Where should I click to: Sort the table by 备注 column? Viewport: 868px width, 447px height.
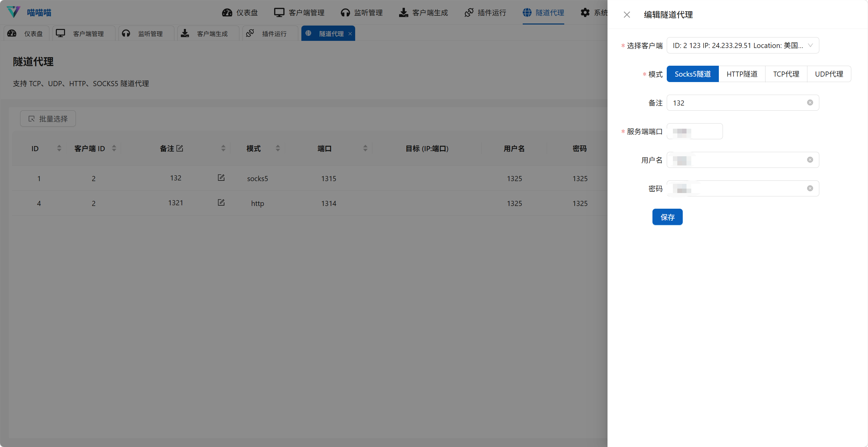(x=223, y=148)
